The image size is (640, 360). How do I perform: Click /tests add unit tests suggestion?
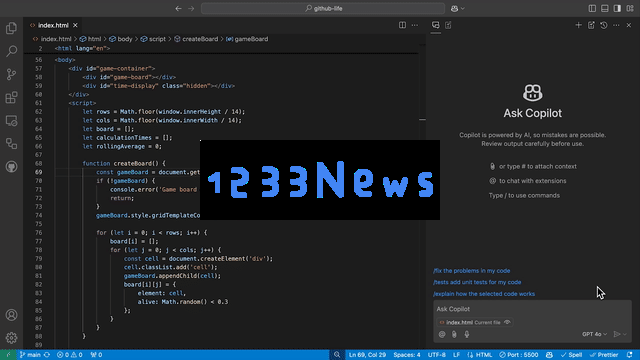(x=477, y=282)
